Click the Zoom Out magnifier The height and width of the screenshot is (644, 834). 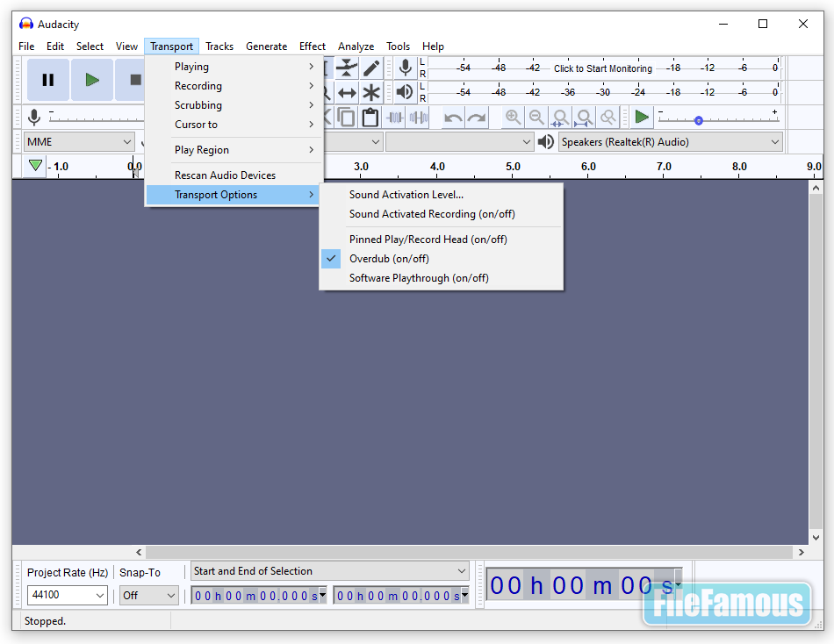[536, 117]
